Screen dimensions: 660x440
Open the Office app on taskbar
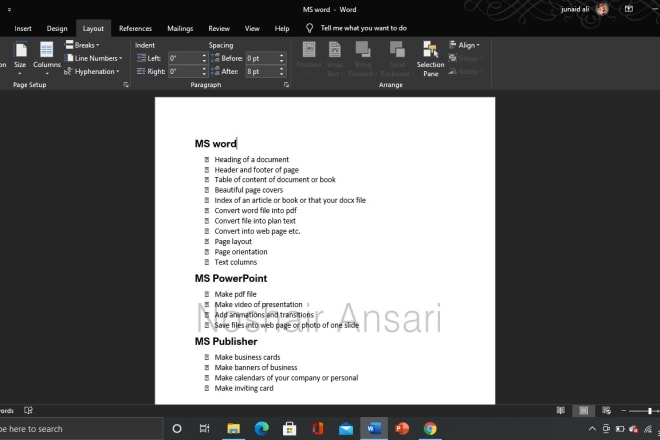(318, 429)
